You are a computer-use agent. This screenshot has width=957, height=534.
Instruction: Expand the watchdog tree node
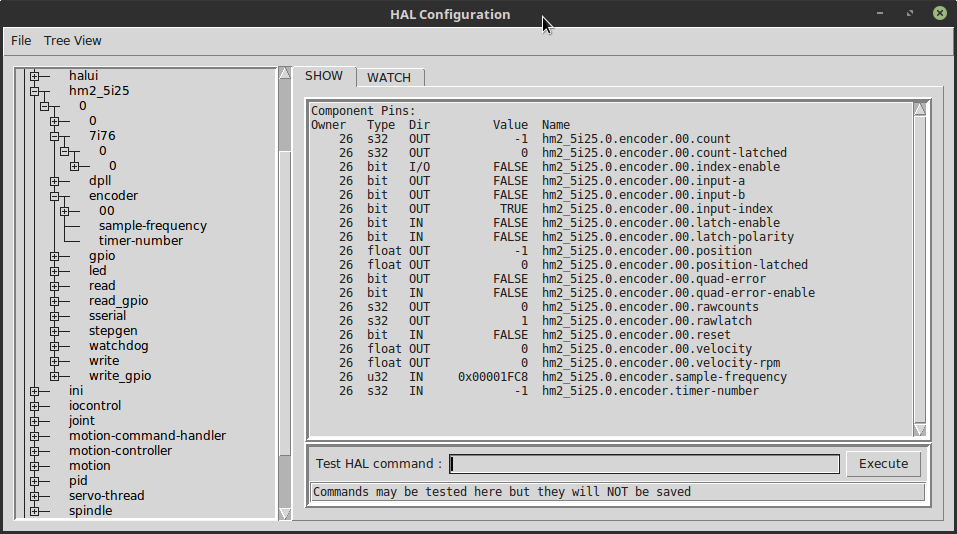tap(55, 346)
